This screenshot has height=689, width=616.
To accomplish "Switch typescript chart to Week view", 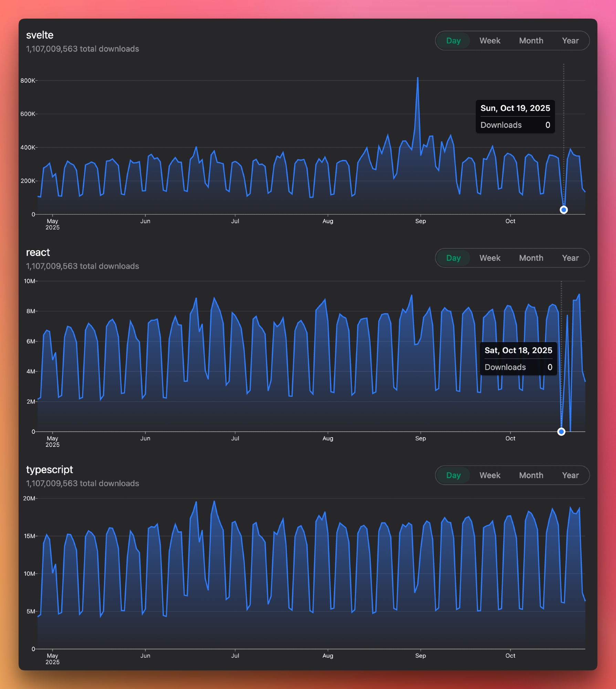I will [490, 475].
